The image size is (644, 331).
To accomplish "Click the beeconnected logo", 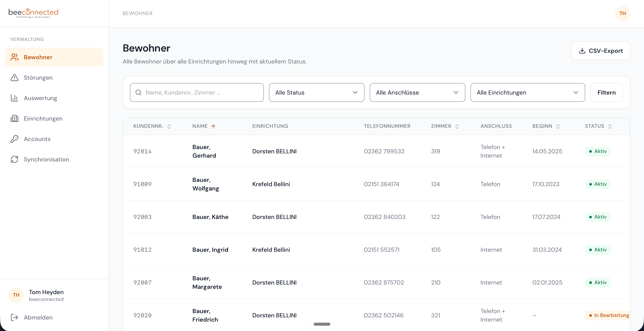I will [x=33, y=13].
